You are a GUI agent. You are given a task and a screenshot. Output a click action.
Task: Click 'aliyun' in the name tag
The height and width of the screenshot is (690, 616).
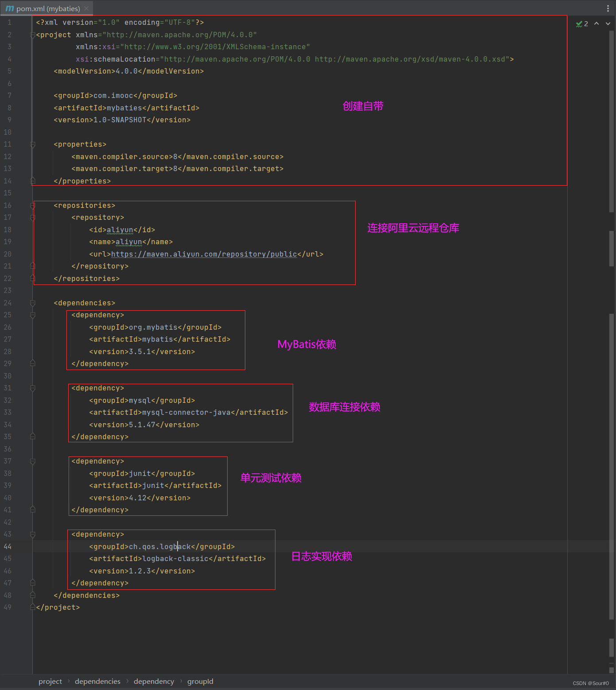point(128,242)
